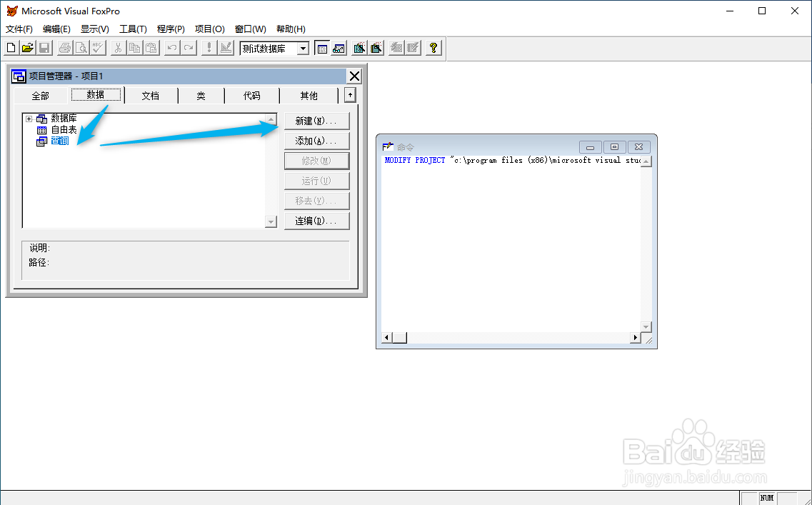
Task: Click the 修改(M) button
Action: pyautogui.click(x=316, y=161)
